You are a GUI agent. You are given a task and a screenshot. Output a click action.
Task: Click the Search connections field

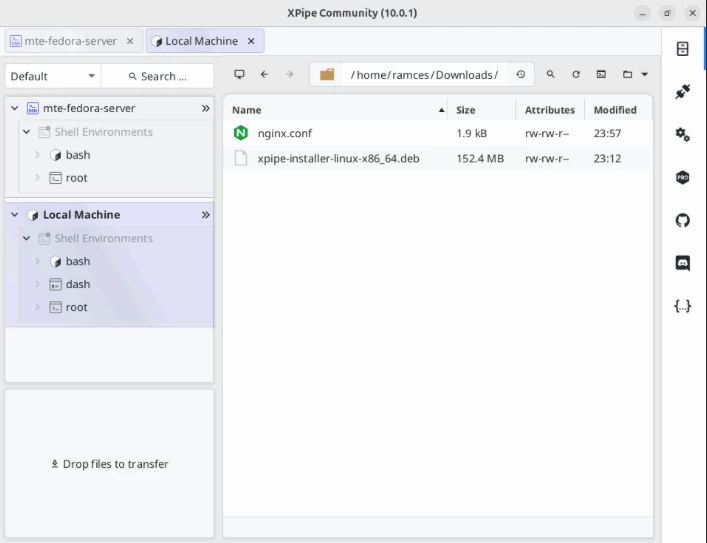(x=157, y=76)
